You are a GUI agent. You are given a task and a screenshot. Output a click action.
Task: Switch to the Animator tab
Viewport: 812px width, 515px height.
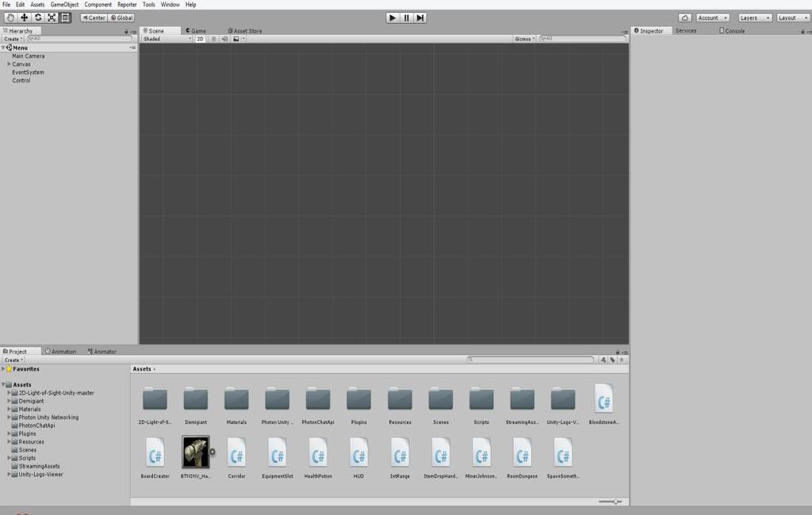click(102, 352)
